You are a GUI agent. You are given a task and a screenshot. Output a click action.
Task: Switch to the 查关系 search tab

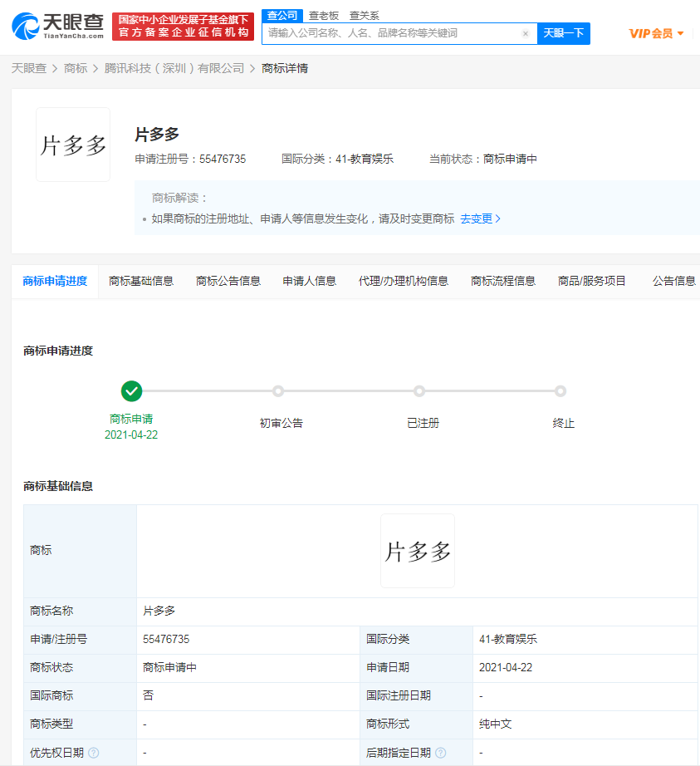[364, 15]
